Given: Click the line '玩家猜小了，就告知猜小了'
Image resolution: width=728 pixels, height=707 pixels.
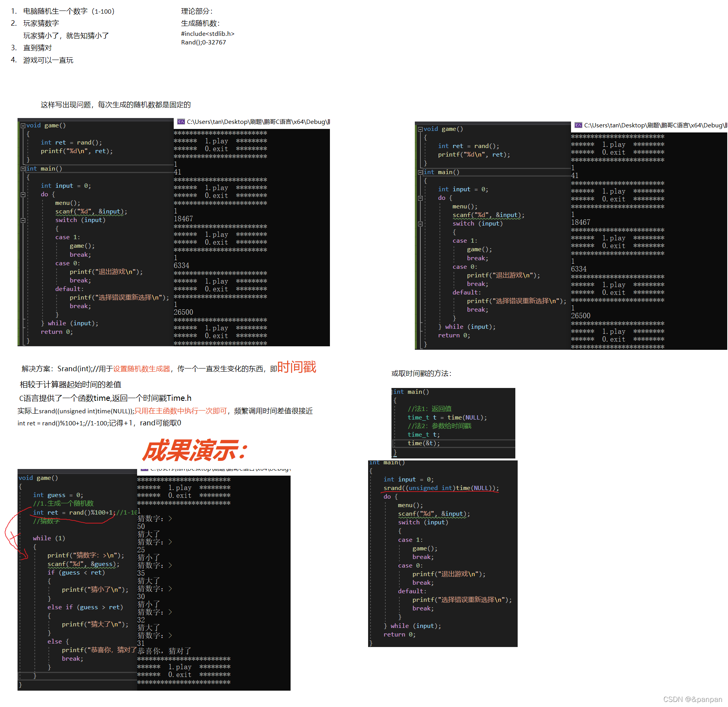Looking at the screenshot, I should click(66, 36).
